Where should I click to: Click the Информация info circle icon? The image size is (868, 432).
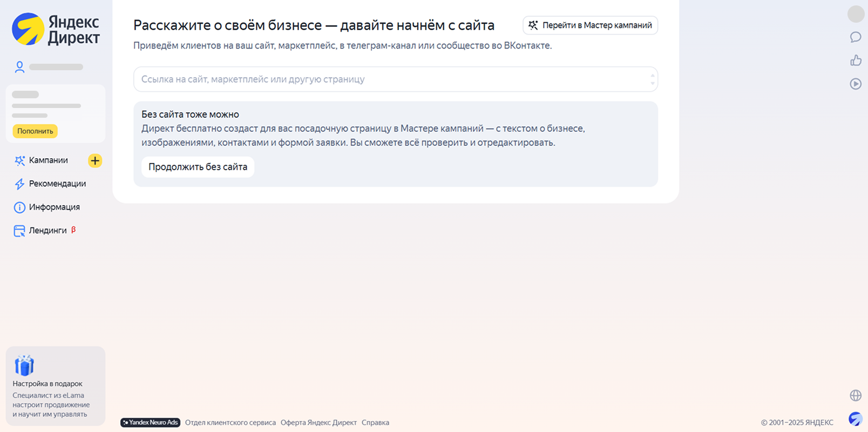[x=19, y=207]
